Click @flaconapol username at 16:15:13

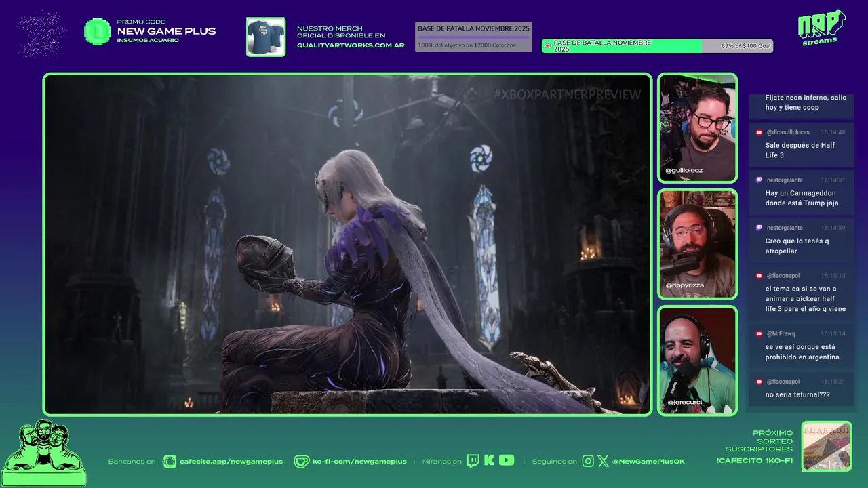point(783,276)
